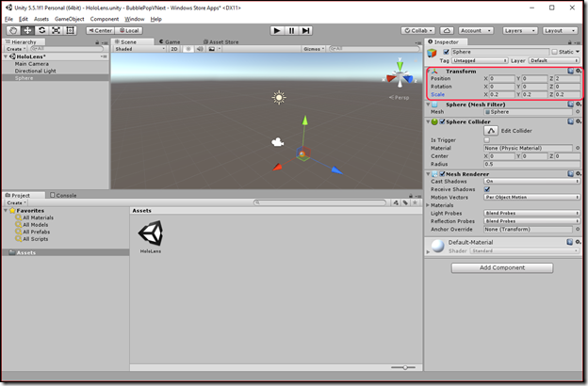Open the Shaded draw mode dropdown
Screen dimensions: 588x386
(x=139, y=49)
